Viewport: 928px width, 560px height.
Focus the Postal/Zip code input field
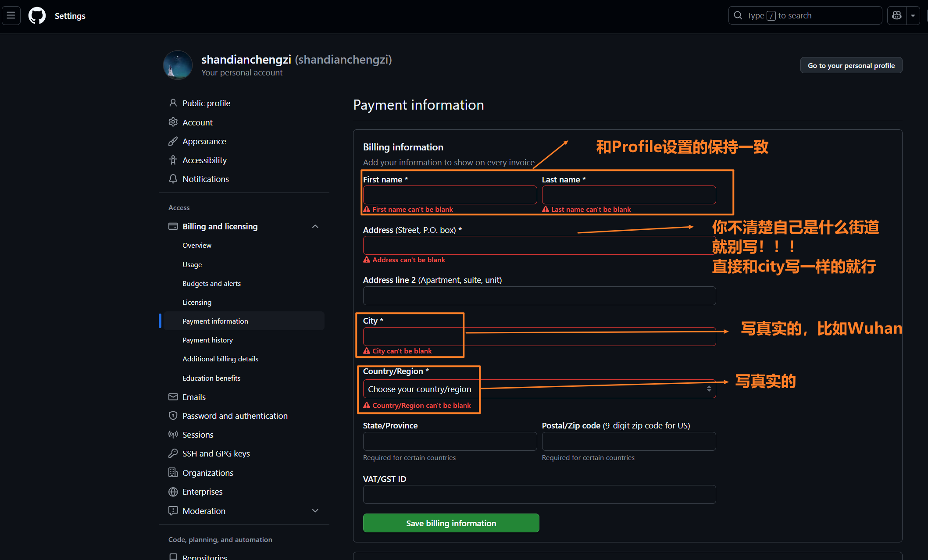point(629,441)
